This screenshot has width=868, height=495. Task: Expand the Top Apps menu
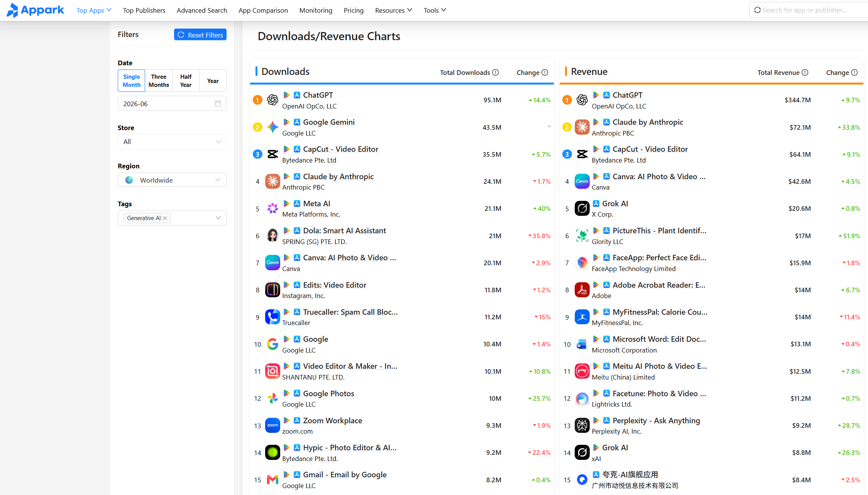point(94,10)
